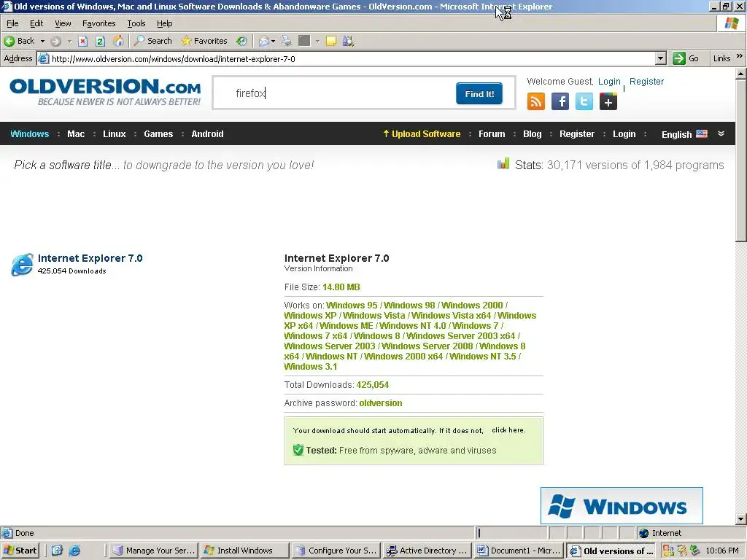This screenshot has height=560, width=747.
Task: Open the View menu
Action: (63, 23)
